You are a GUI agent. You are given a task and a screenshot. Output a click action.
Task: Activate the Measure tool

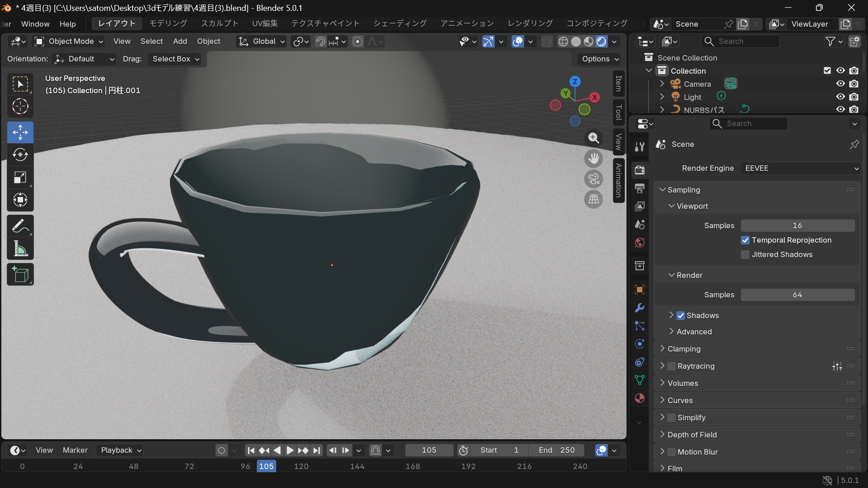tap(20, 249)
